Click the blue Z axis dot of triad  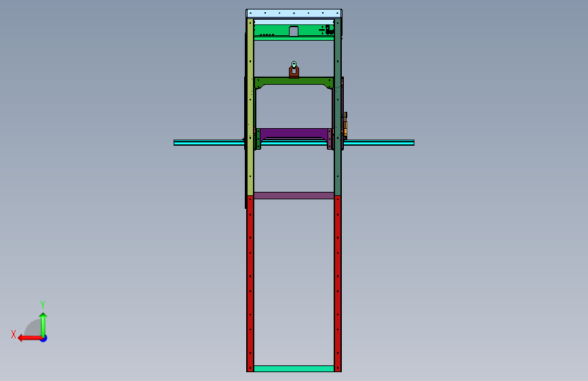click(x=44, y=338)
